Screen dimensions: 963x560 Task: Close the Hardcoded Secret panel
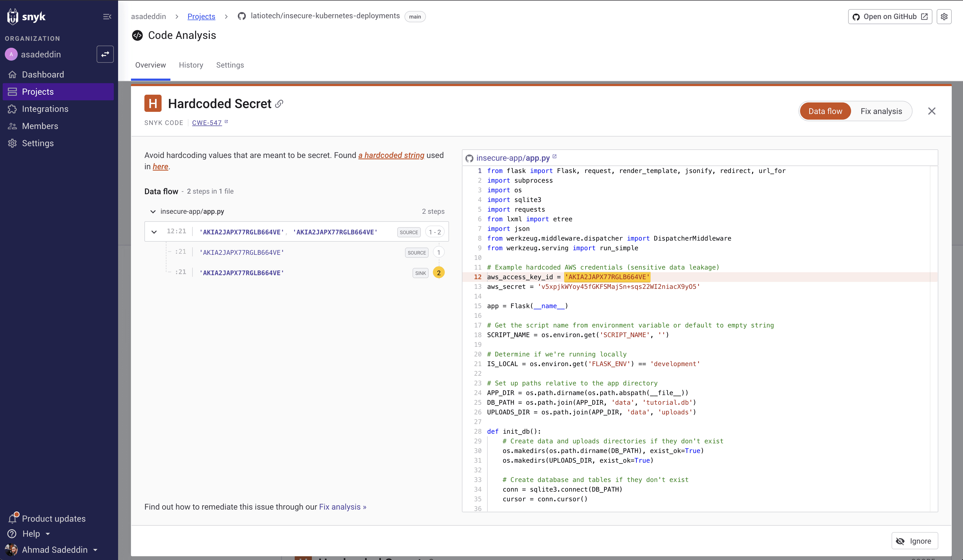(x=932, y=111)
